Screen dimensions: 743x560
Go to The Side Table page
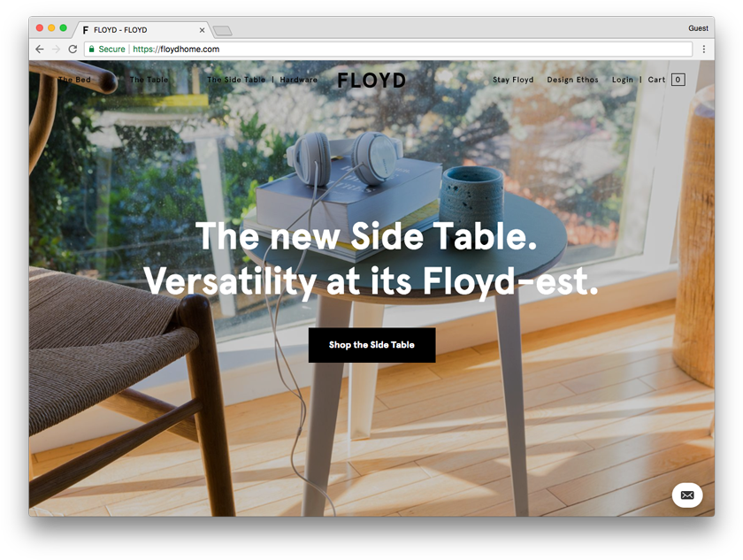click(236, 80)
